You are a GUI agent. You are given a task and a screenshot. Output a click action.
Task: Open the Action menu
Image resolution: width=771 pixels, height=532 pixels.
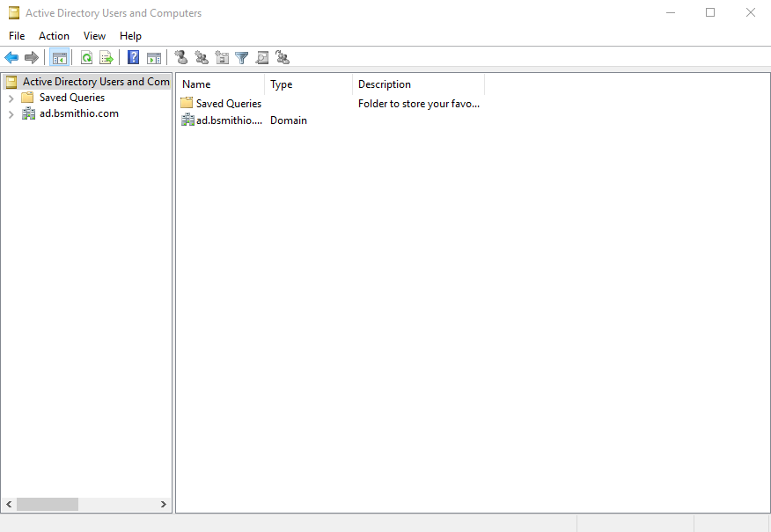(54, 36)
